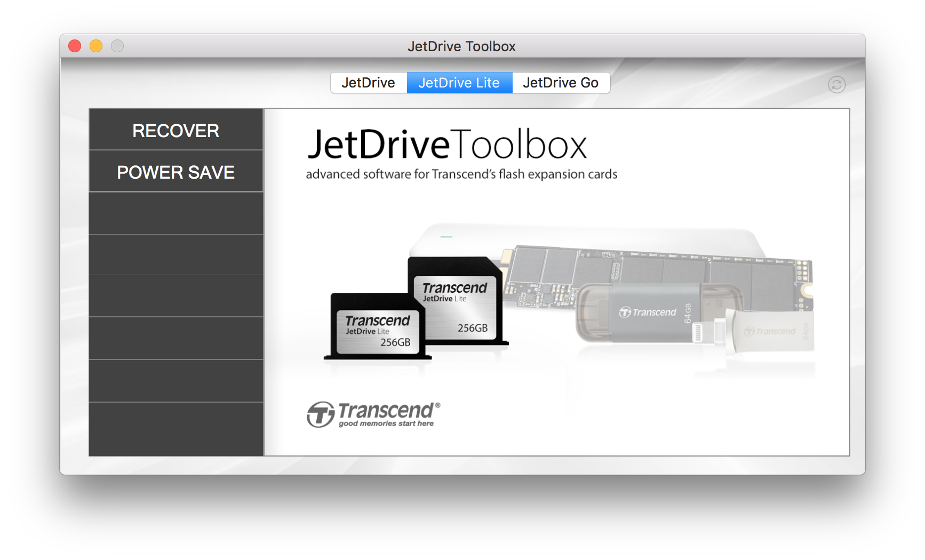
Task: Click the front JetDrive Lite 256GB card image
Action: (378, 326)
